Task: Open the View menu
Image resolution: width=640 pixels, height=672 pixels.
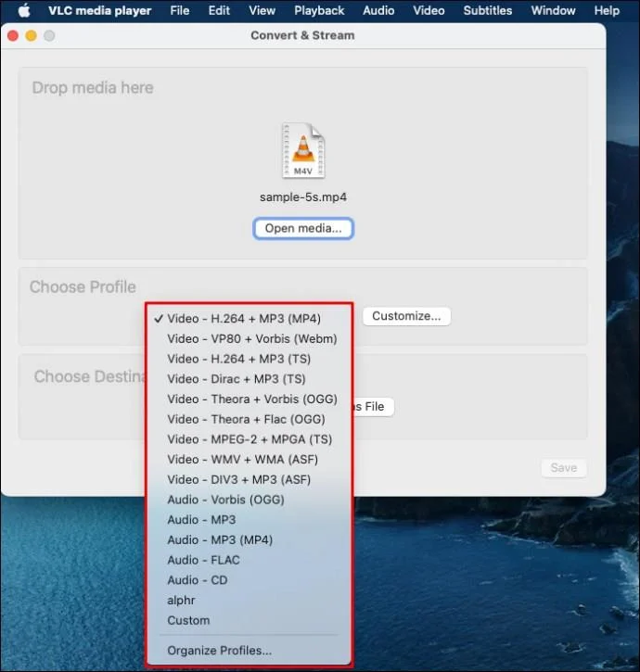Action: 262,10
